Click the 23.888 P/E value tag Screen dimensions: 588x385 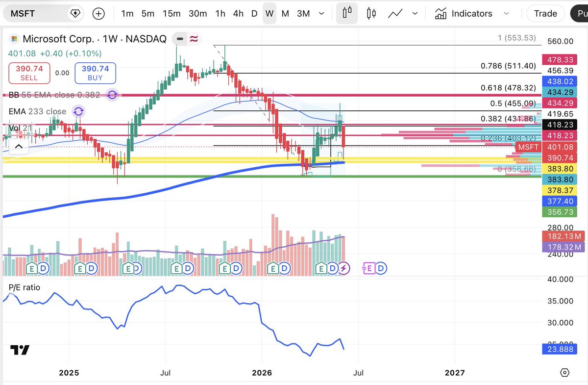tap(561, 350)
